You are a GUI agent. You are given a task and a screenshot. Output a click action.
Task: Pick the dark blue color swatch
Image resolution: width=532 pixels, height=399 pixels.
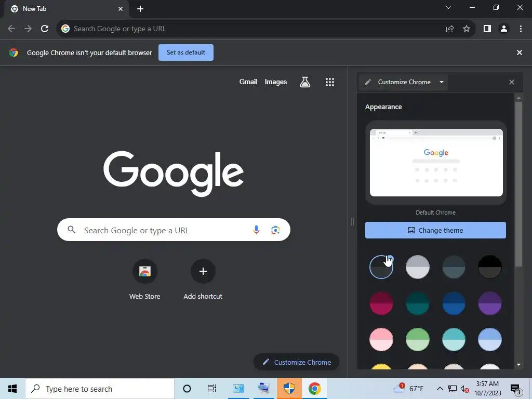(x=454, y=303)
